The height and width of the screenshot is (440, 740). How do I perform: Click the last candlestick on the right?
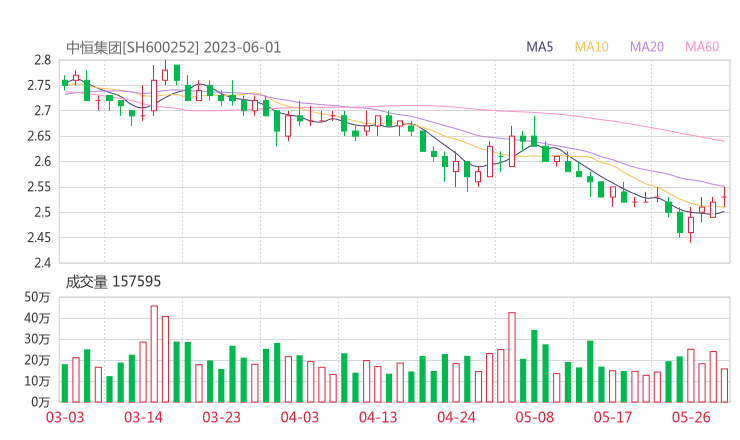pos(724,197)
